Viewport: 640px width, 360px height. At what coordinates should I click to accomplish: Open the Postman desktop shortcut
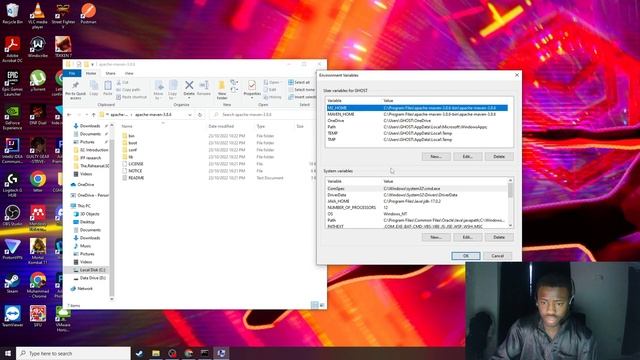point(88,14)
